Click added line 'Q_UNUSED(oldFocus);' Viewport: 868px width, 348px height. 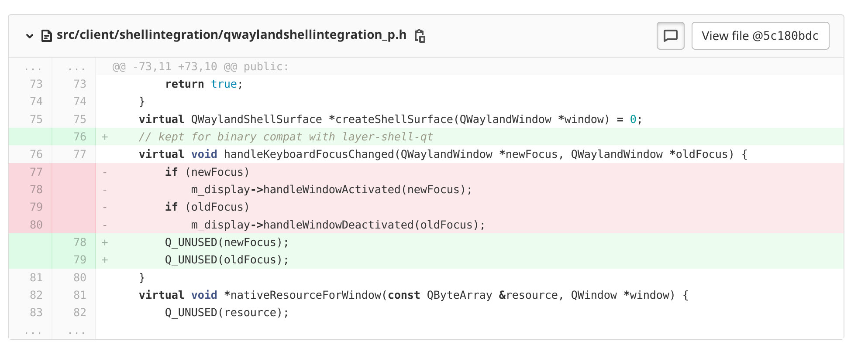click(225, 259)
